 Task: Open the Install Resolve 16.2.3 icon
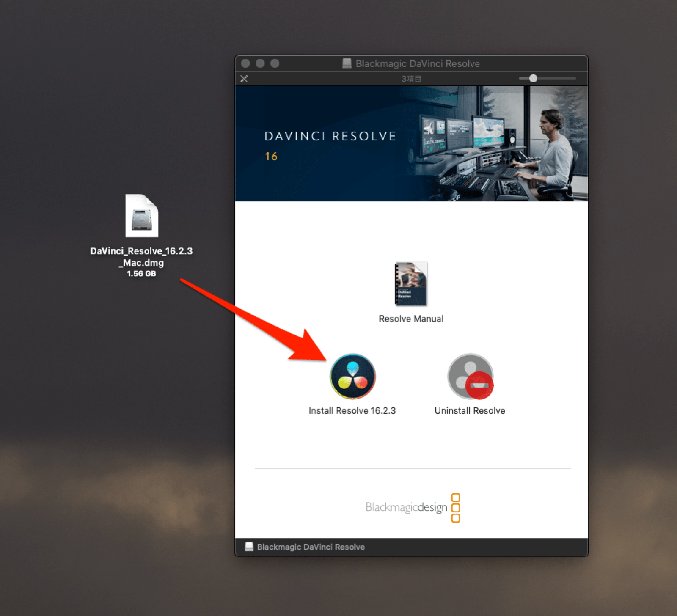pos(352,376)
